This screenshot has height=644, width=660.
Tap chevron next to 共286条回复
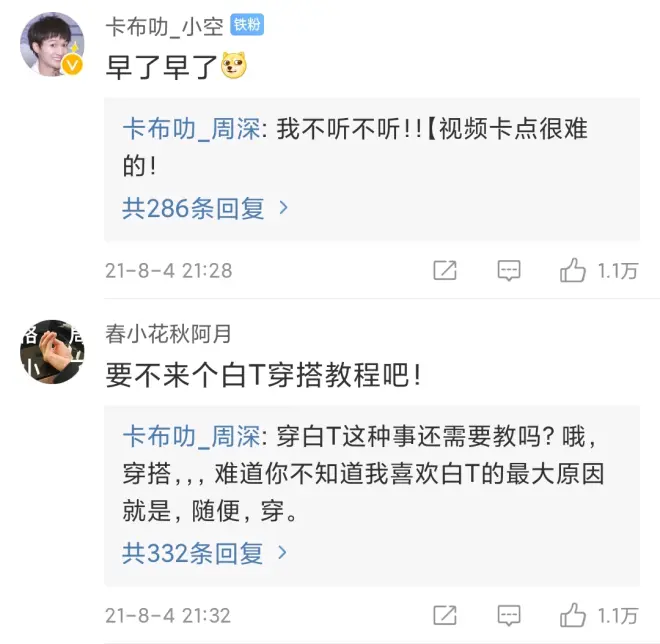pyautogui.click(x=284, y=208)
